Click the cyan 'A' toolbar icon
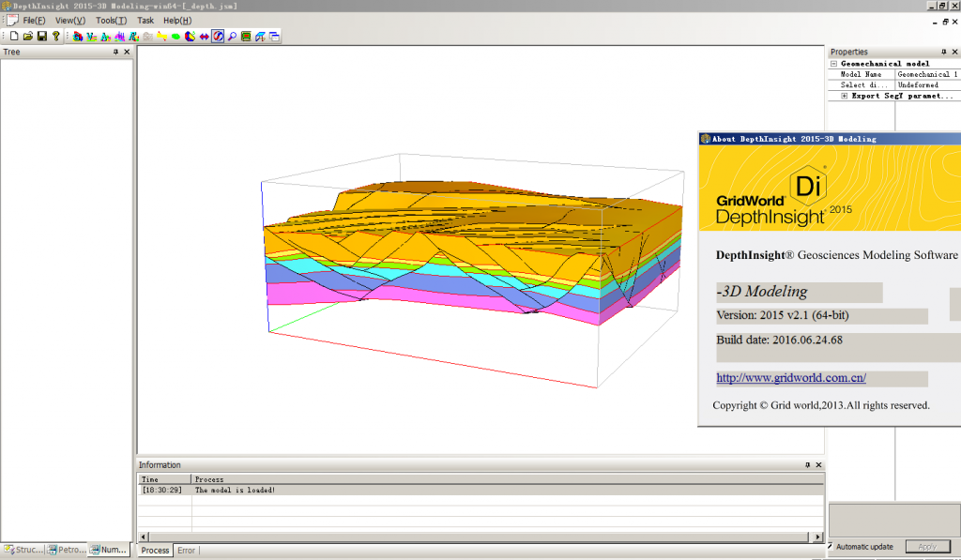Screen dimensions: 961x560 point(105,37)
